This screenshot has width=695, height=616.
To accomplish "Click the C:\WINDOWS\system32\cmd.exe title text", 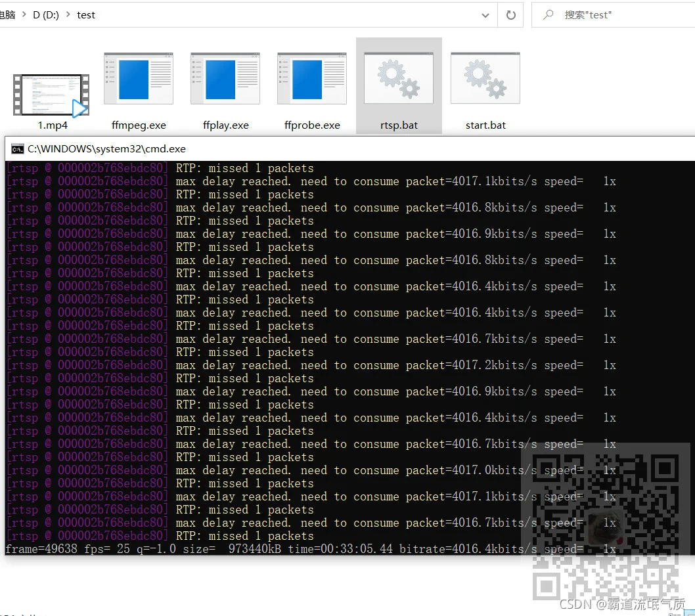I will point(106,149).
